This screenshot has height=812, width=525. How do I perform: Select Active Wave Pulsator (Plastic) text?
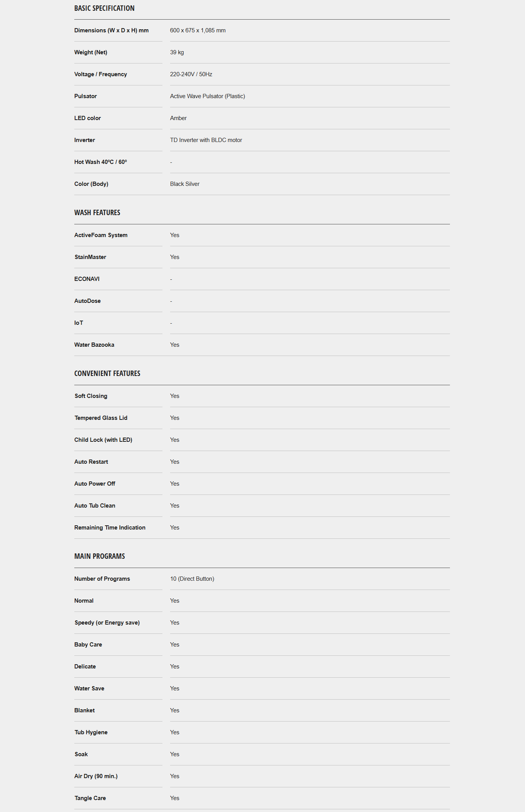[207, 96]
